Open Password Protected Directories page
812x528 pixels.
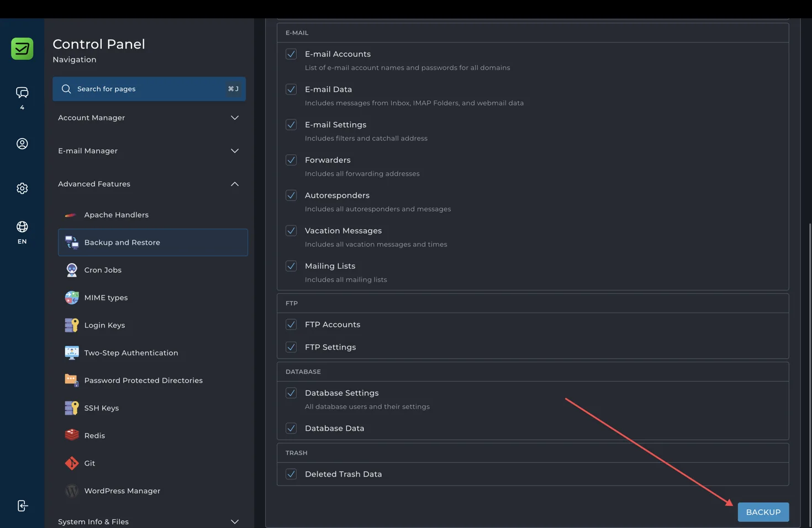(x=153, y=381)
